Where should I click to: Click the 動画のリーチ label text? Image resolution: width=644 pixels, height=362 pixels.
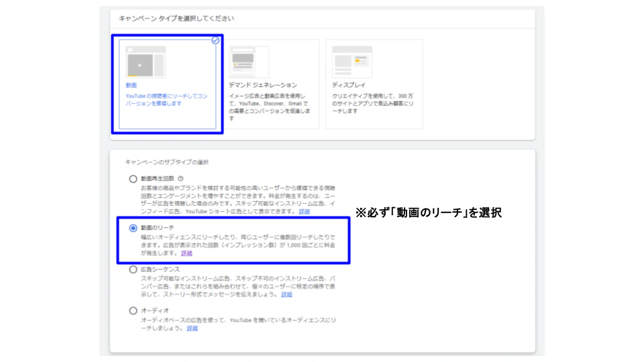click(157, 227)
